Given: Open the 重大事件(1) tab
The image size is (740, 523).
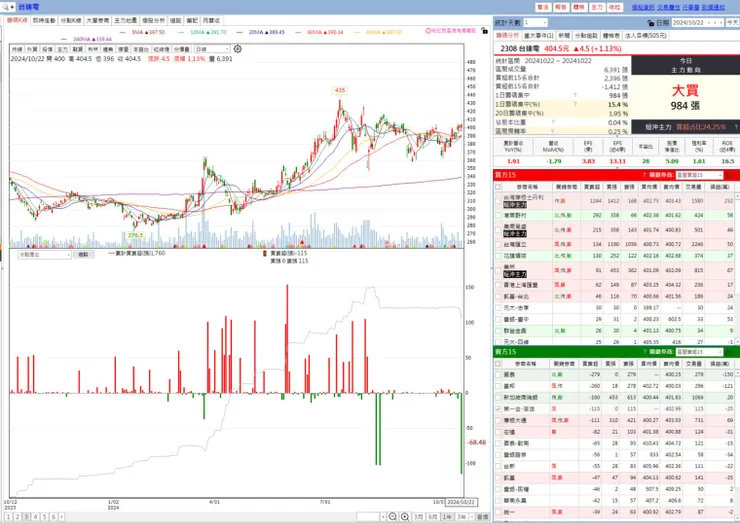Looking at the screenshot, I should click(x=538, y=35).
